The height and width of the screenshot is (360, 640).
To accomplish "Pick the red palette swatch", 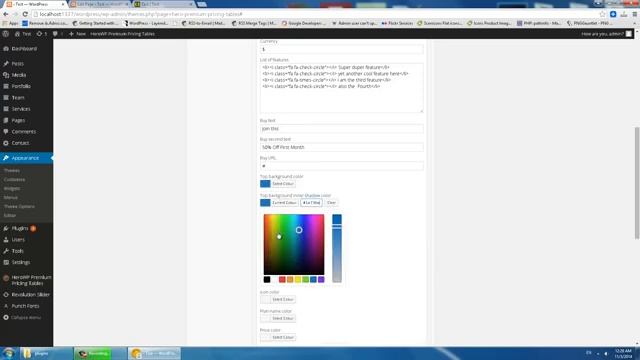I will point(282,280).
